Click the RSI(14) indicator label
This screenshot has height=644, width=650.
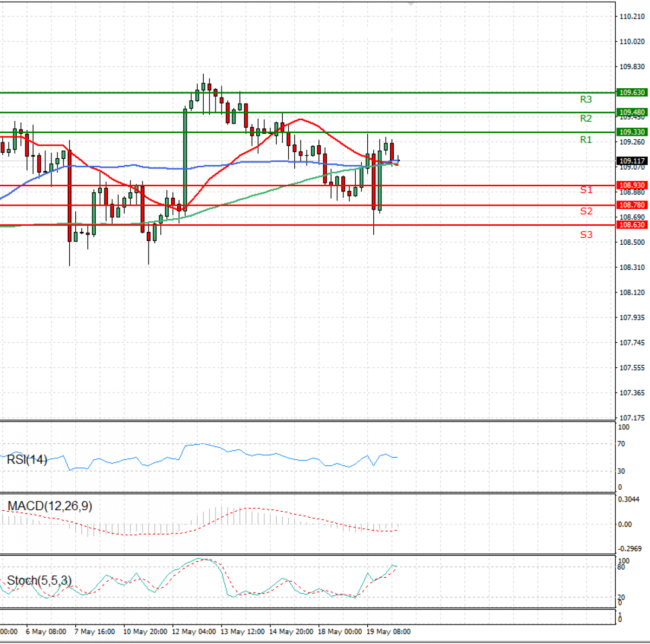coord(27,460)
